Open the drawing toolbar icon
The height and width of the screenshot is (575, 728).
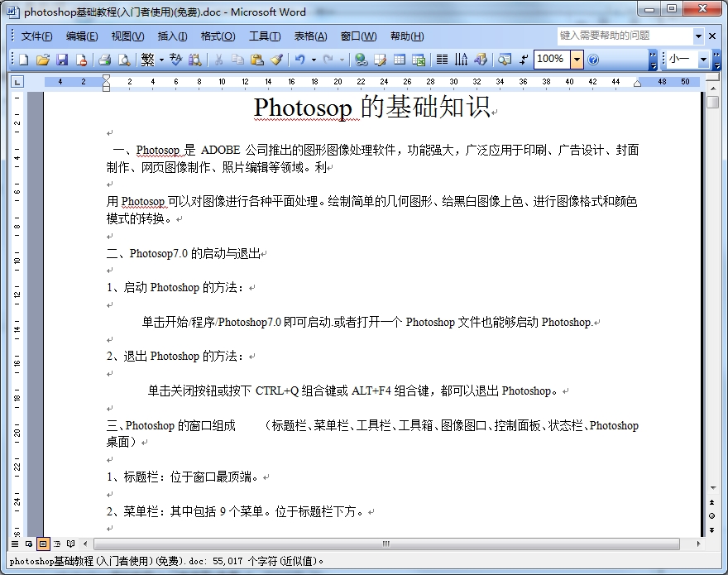point(481,60)
